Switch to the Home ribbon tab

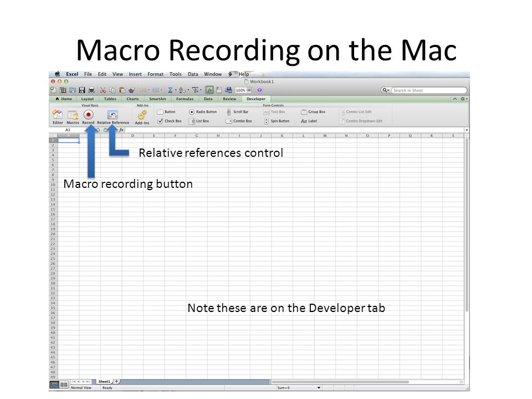[x=64, y=99]
